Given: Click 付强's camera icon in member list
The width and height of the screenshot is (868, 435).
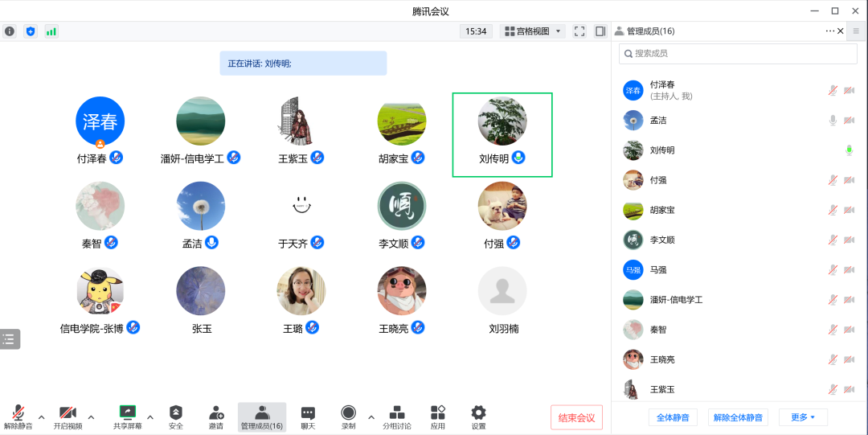Looking at the screenshot, I should [x=850, y=180].
